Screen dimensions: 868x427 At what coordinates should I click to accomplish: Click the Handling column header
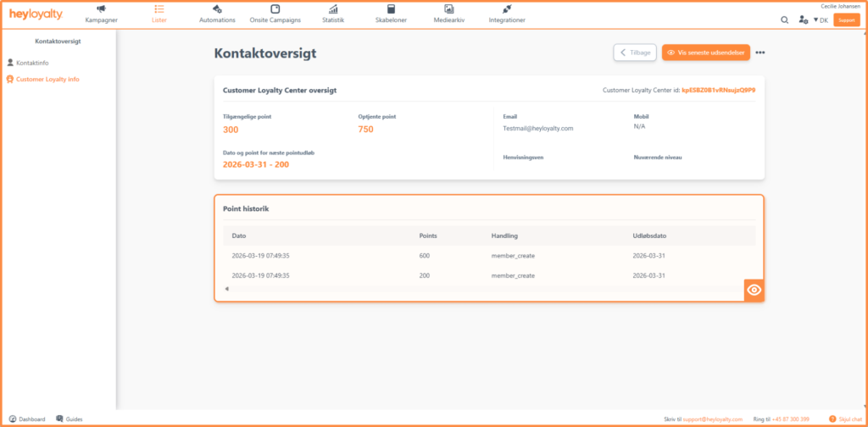click(504, 236)
